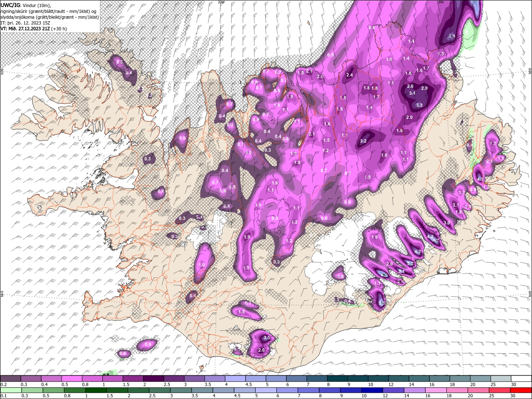
Task: Pick the deep blue rain swatch between 10 and 12
Action: (x=371, y=390)
